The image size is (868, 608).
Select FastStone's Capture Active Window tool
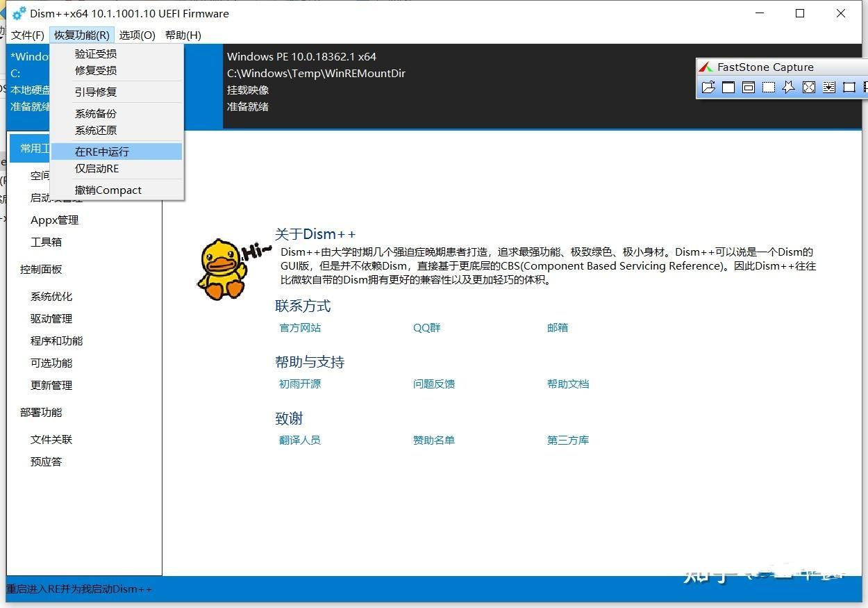click(728, 88)
